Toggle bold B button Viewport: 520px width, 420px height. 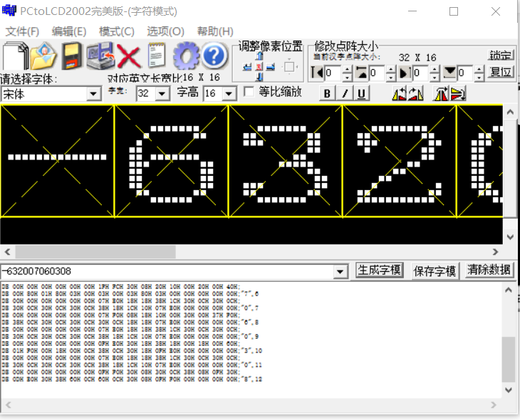327,93
